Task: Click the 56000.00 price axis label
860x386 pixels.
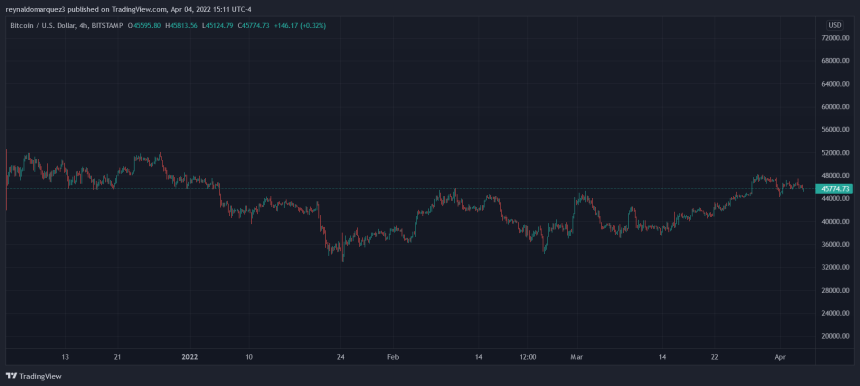Action: point(836,130)
